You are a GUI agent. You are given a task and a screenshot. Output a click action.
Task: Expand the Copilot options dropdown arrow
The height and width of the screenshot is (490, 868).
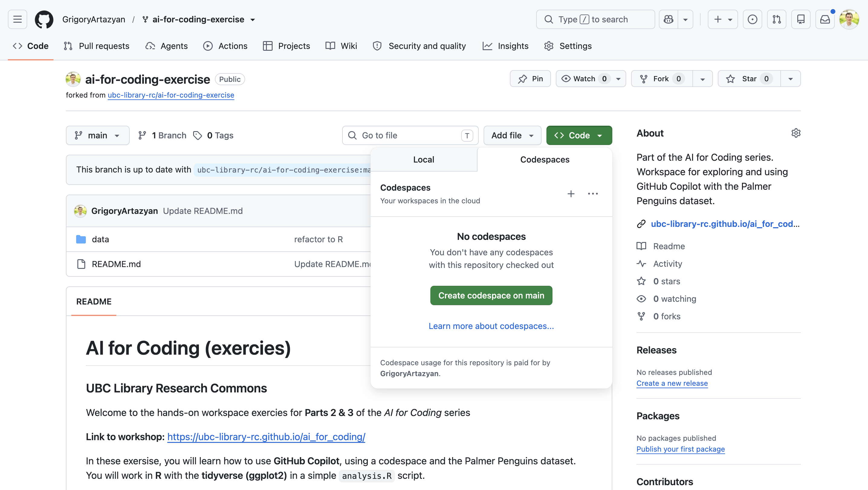[685, 19]
